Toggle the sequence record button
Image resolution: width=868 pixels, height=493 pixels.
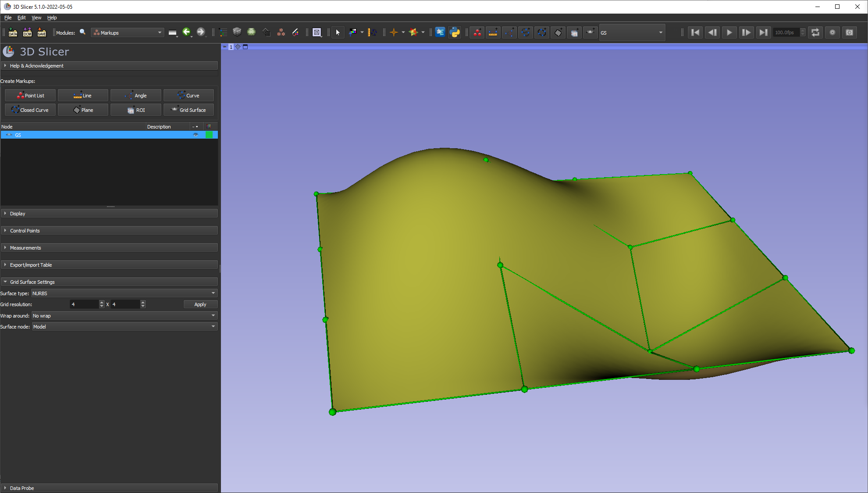point(832,32)
